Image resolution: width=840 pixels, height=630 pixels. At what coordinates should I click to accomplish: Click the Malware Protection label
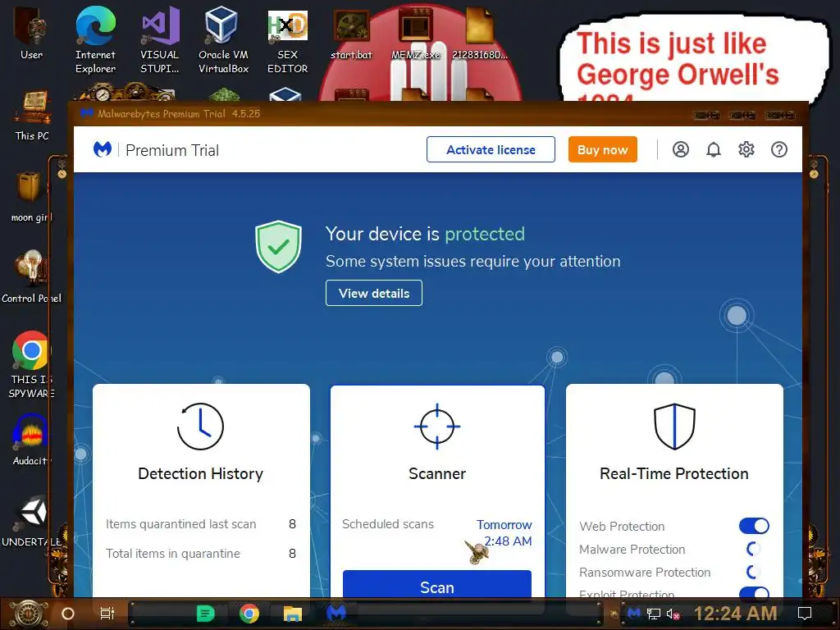click(x=632, y=550)
